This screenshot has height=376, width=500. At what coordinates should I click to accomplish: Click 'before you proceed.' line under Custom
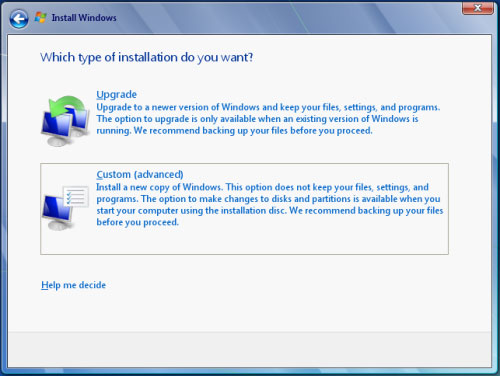pyautogui.click(x=138, y=222)
